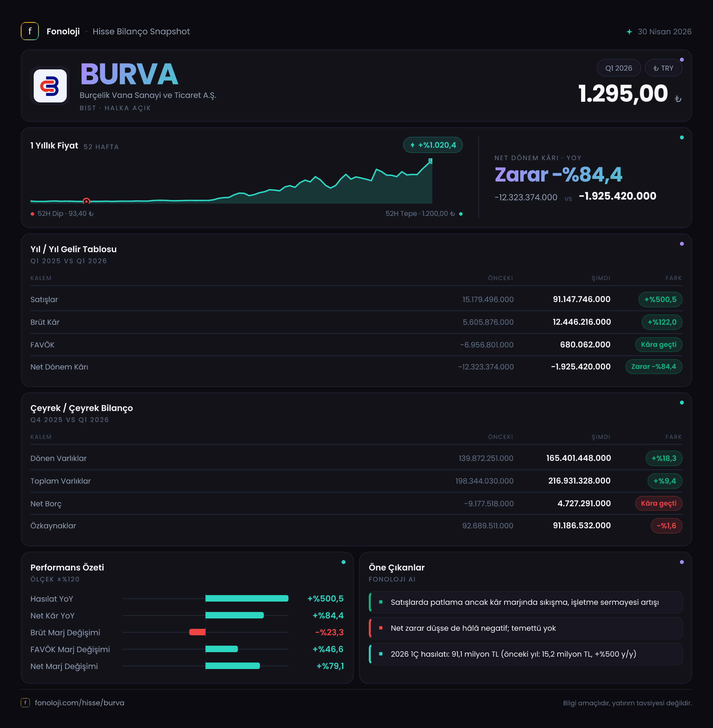Click the "Çeyrek / Çeyrek Bilanço" heading
This screenshot has width=713, height=728.
82,408
